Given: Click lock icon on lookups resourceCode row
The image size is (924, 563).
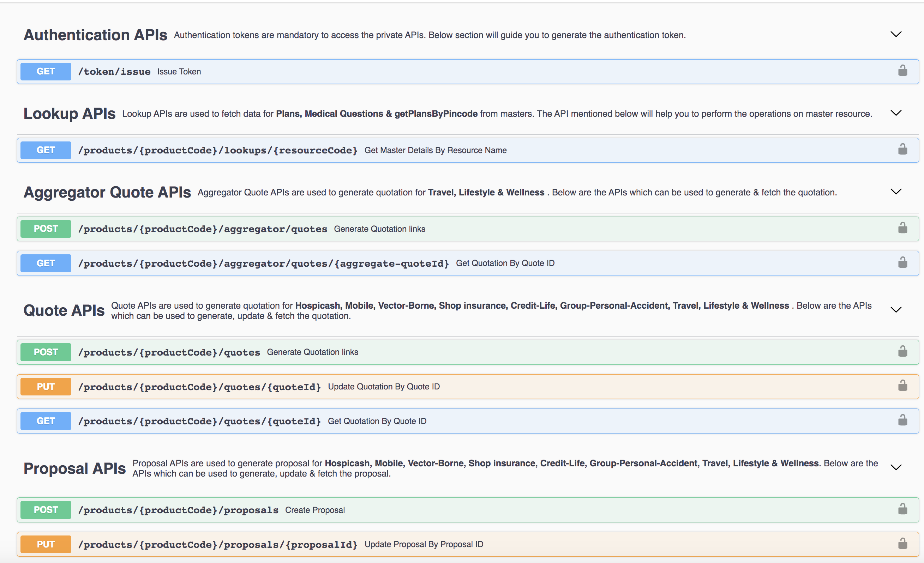Looking at the screenshot, I should coord(902,149).
